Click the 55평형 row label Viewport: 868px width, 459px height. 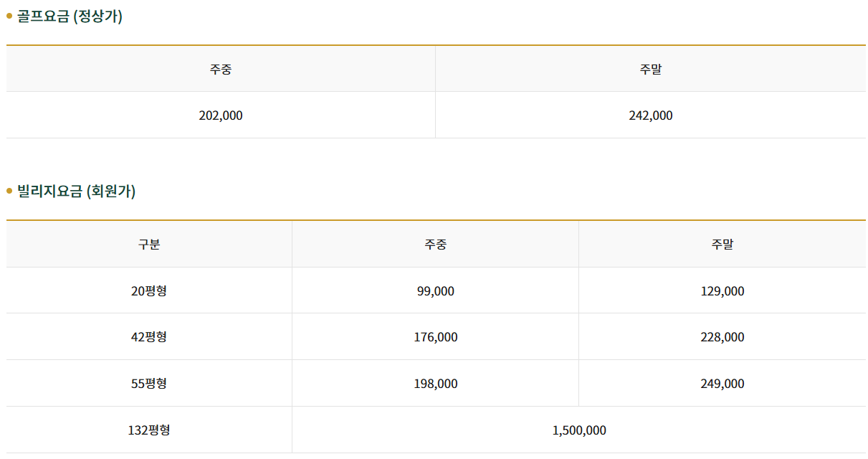point(149,384)
